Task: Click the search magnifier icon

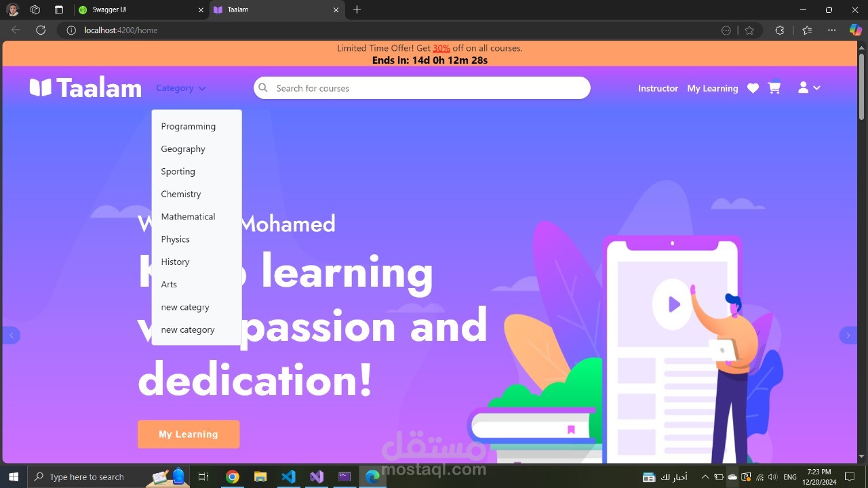Action: [263, 88]
